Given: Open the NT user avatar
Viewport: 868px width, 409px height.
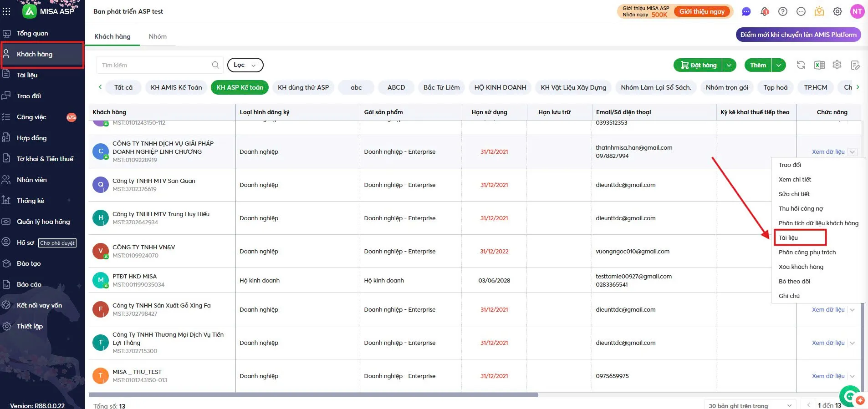Looking at the screenshot, I should click(x=857, y=11).
